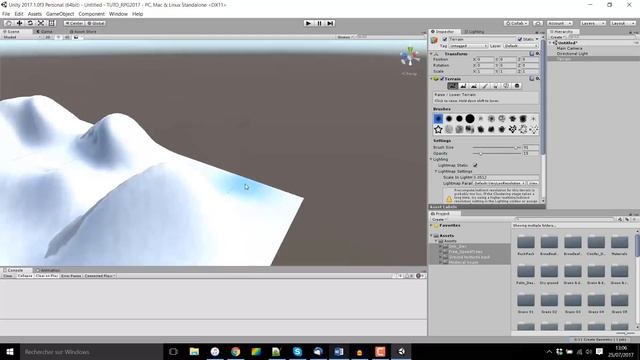Click the Collab button
640x360 pixels.
(x=517, y=23)
